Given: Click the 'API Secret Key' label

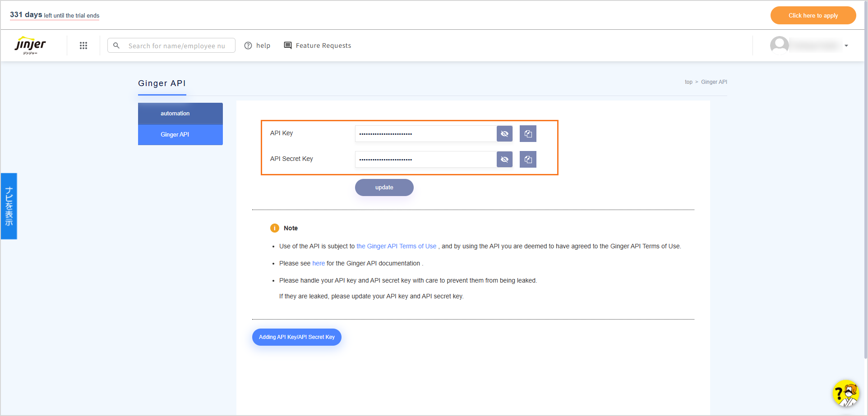Looking at the screenshot, I should click(x=291, y=159).
